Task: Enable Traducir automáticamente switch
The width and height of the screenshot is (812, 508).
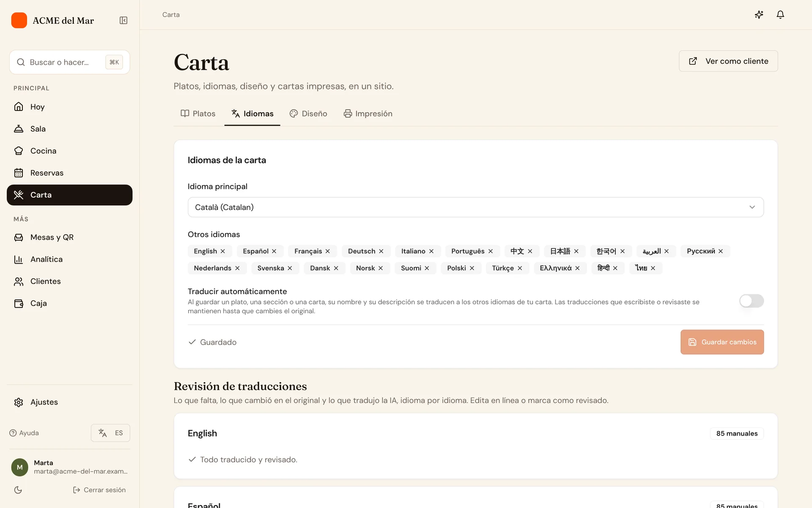Action: pos(752,301)
